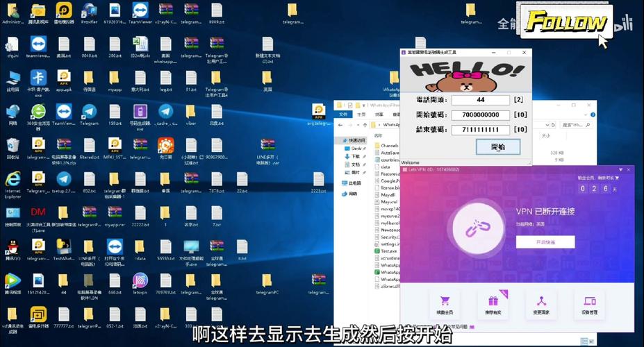Select the 360安全浏览器 desktop icon

tap(38, 117)
